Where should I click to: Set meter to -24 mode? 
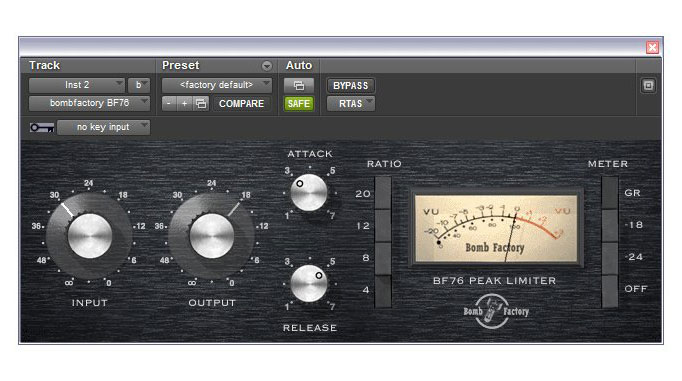coord(610,258)
